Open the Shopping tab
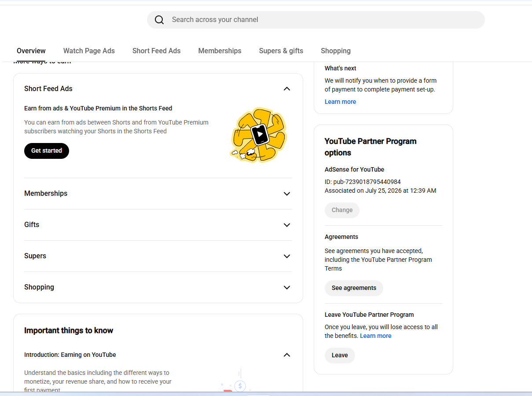Image resolution: width=532 pixels, height=396 pixels. click(336, 51)
